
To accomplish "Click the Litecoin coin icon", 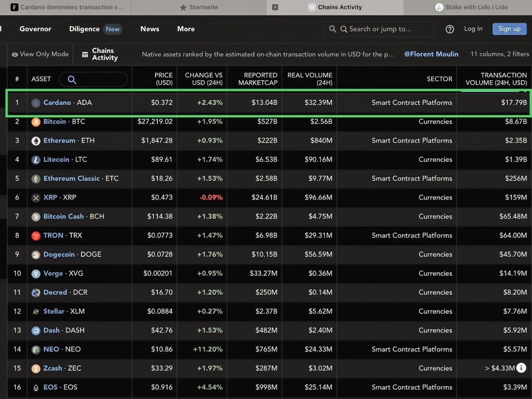I will [36, 160].
